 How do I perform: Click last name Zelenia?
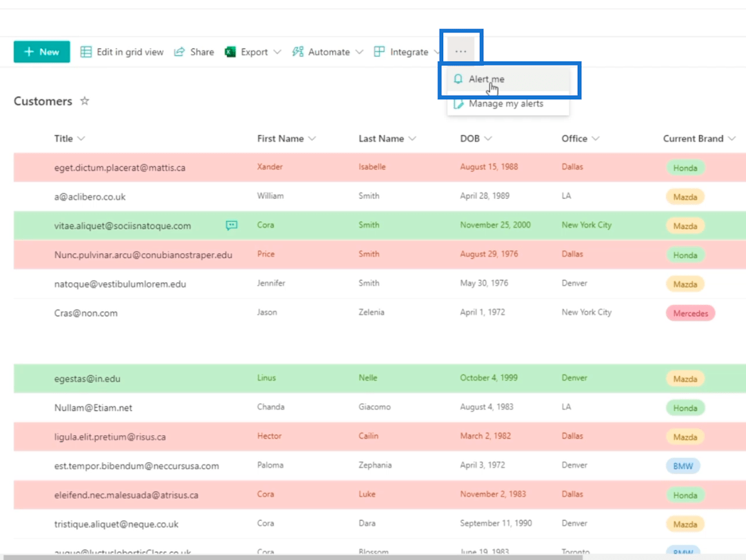click(371, 312)
